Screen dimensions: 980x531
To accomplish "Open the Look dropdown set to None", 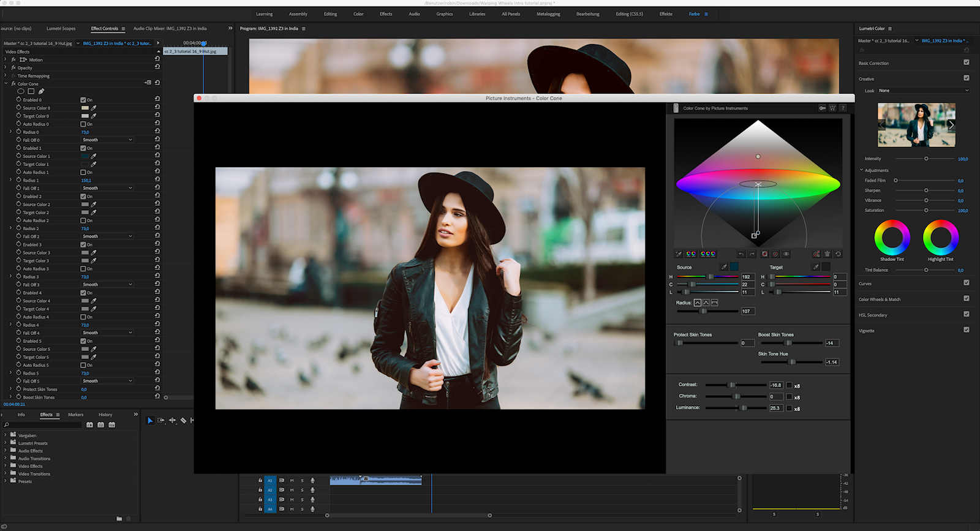I will coord(923,91).
